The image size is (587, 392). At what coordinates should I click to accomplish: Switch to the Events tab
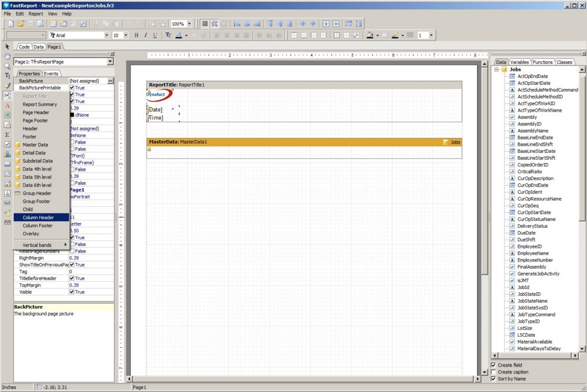click(x=51, y=74)
